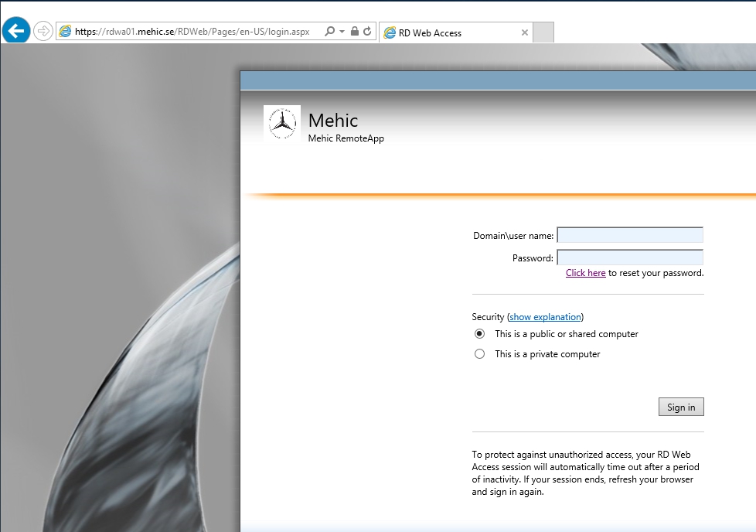Open the address bar autocomplete dropdown arrow
Viewport: 756px width, 532px height.
(x=342, y=32)
